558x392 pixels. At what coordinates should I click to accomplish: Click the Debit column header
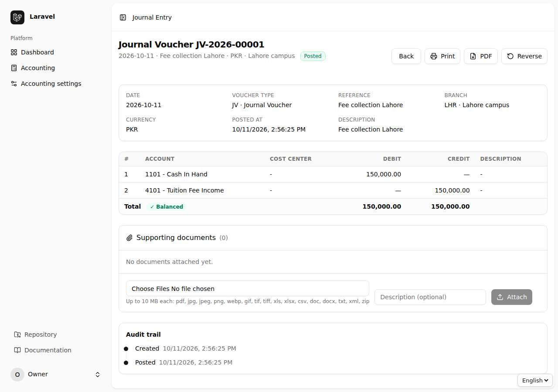[x=392, y=159]
